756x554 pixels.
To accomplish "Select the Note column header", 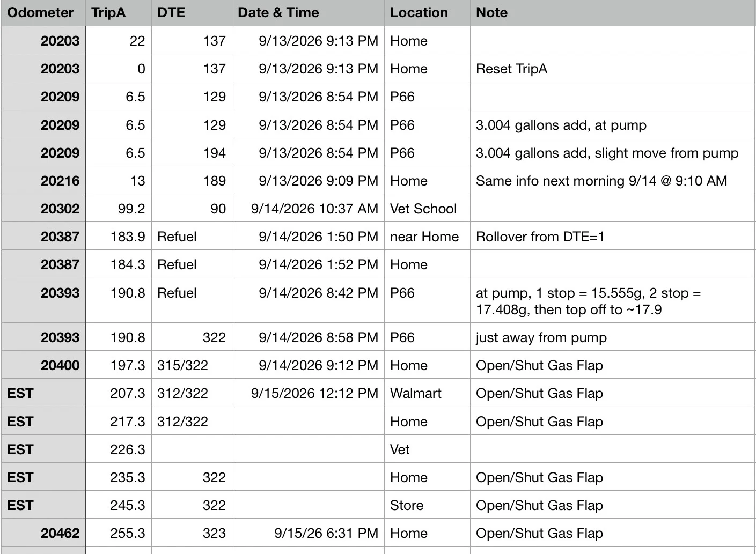I will [x=613, y=13].
